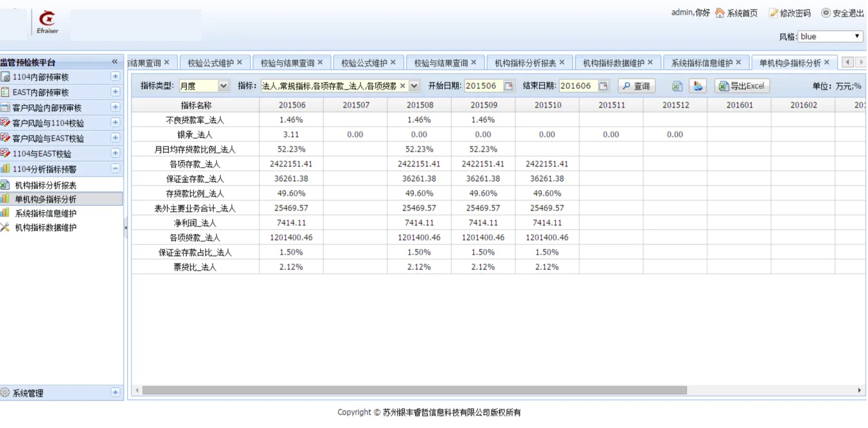This screenshot has height=428, width=868.
Task: Open the 开始日期 calendar picker icon
Action: click(509, 86)
